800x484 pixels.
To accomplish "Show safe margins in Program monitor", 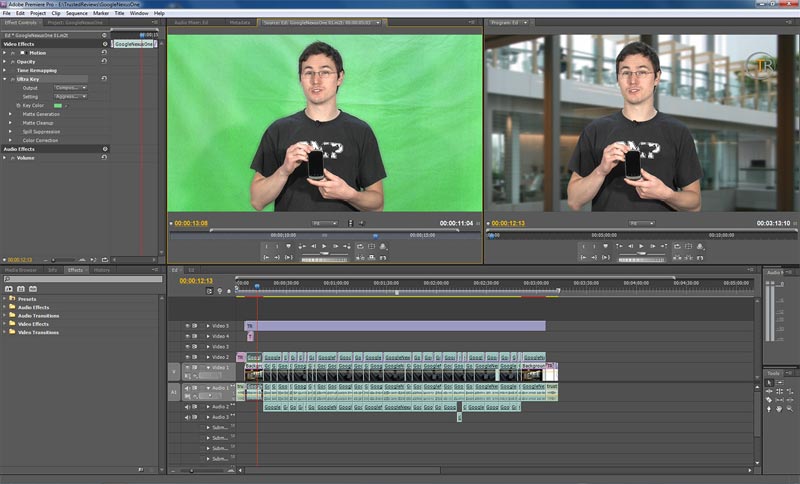I will point(689,246).
